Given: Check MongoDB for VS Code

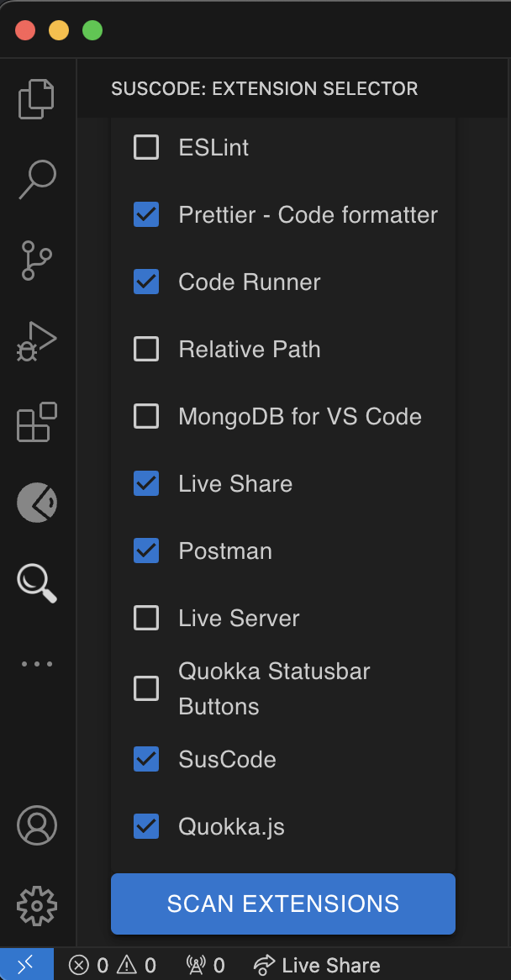Looking at the screenshot, I should [146, 416].
